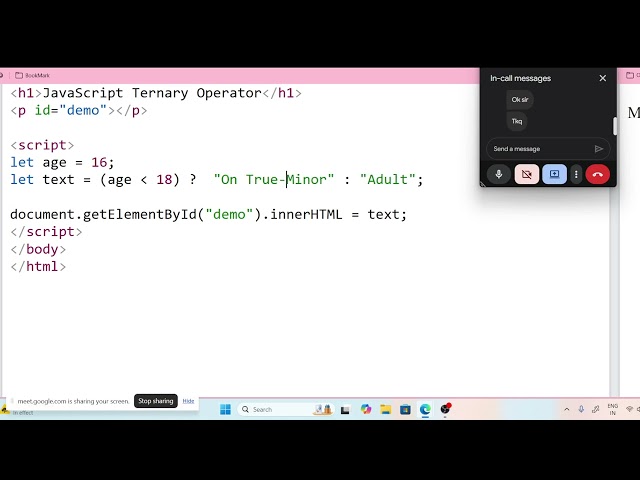Click the network tray icon
Image resolution: width=640 pixels, height=480 pixels.
pos(629,409)
